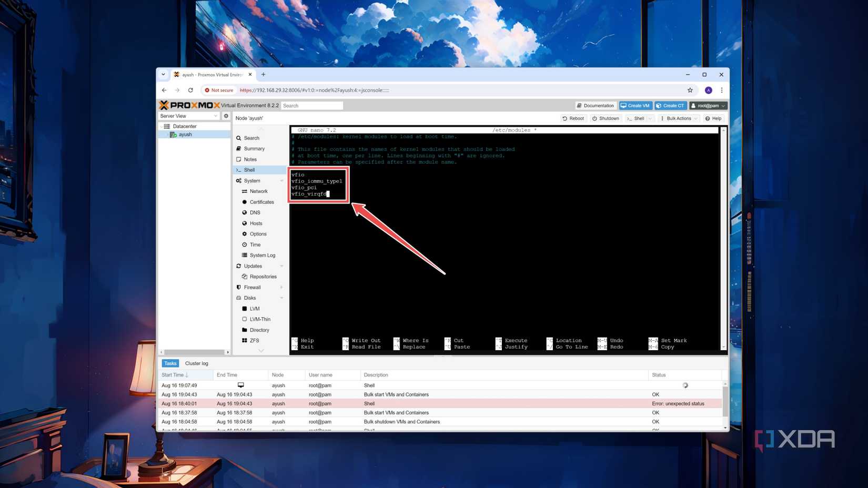The image size is (868, 488).
Task: Collapse the Disks submenu arrow
Action: pos(281,298)
